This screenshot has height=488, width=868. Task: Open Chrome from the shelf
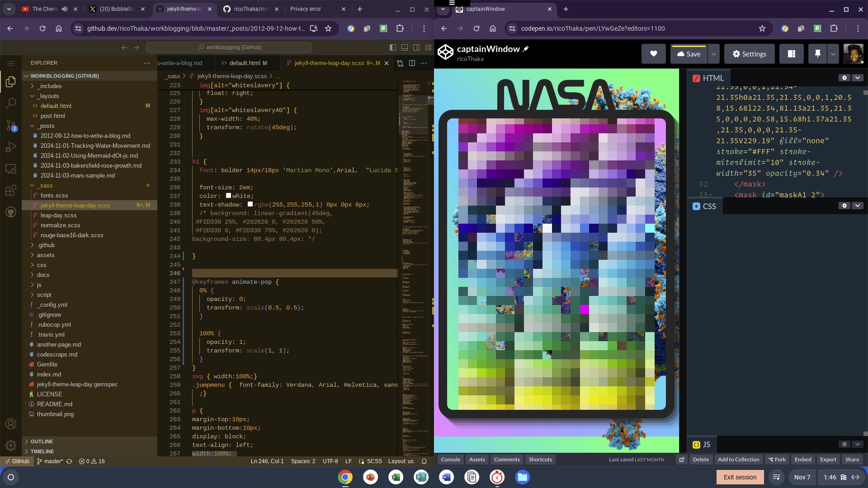345,477
